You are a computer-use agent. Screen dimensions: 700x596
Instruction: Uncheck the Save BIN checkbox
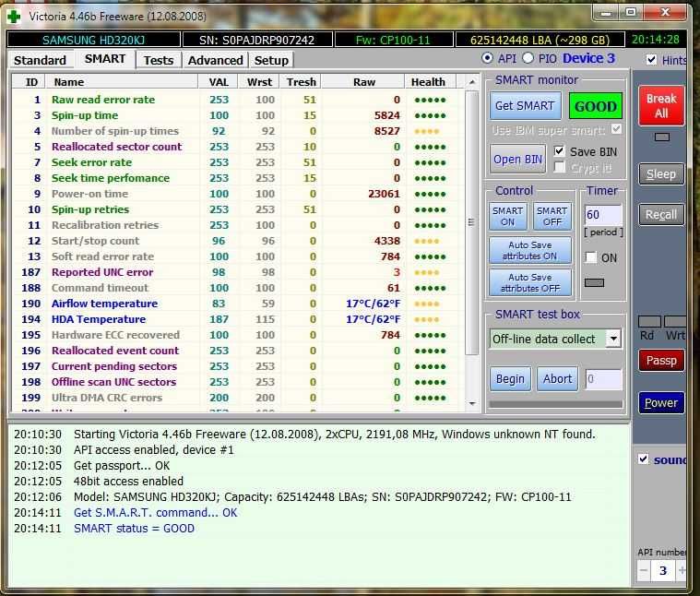560,151
